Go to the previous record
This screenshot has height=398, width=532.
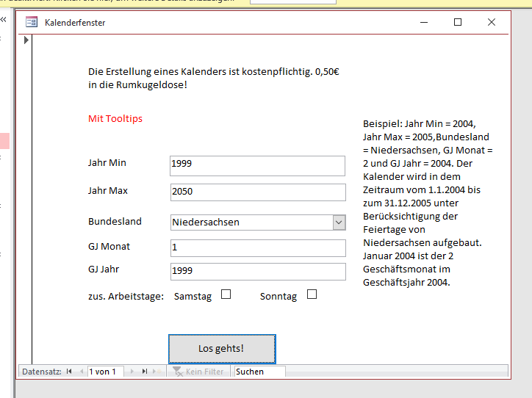[x=80, y=372]
